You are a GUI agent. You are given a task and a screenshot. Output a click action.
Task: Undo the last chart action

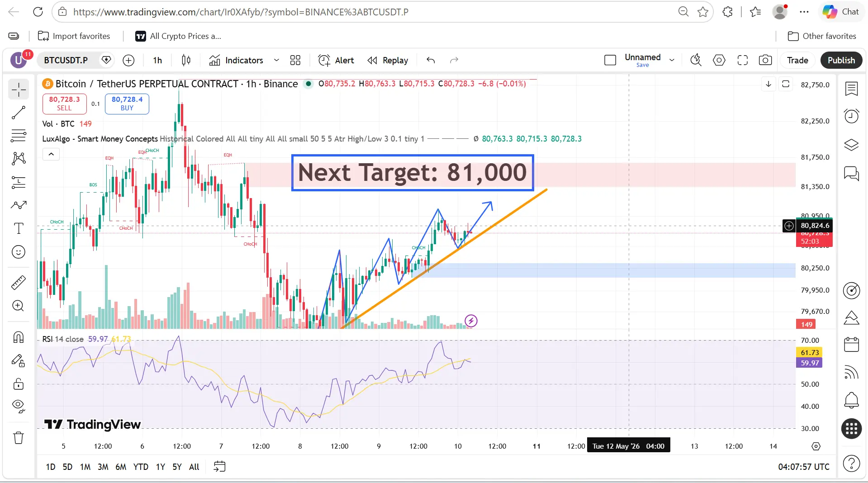coord(431,60)
